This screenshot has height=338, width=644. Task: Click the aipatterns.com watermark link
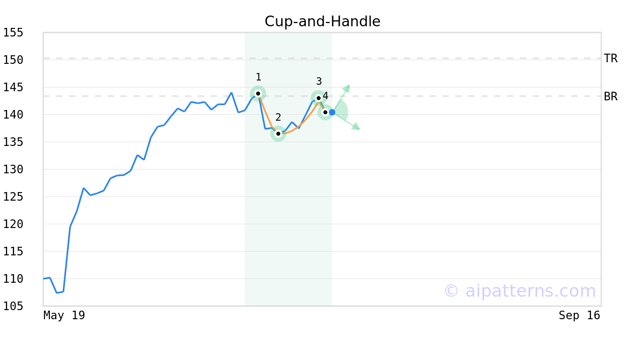(519, 291)
